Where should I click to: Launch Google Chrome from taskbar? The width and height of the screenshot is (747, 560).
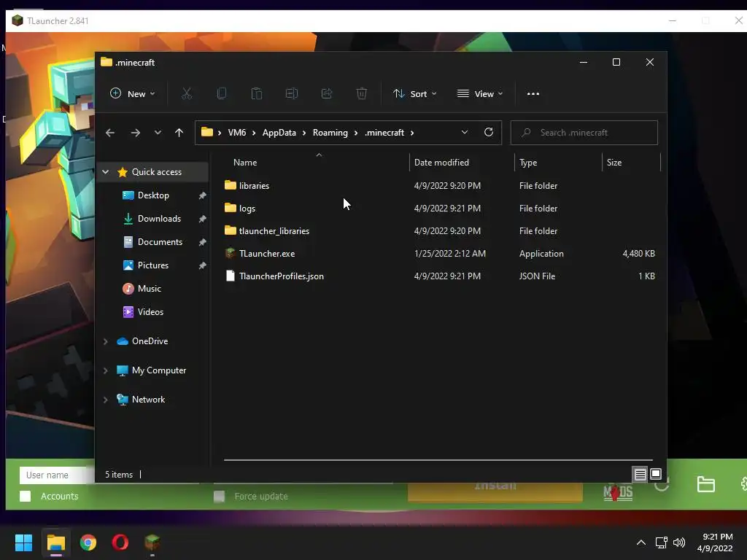point(88,542)
